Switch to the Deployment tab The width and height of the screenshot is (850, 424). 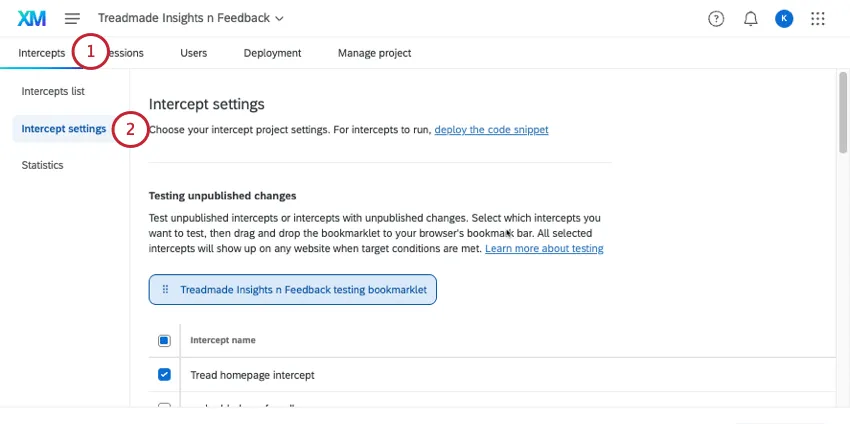click(272, 53)
